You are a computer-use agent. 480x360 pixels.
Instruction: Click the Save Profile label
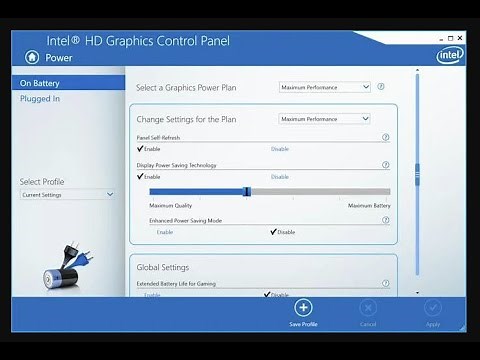click(303, 324)
